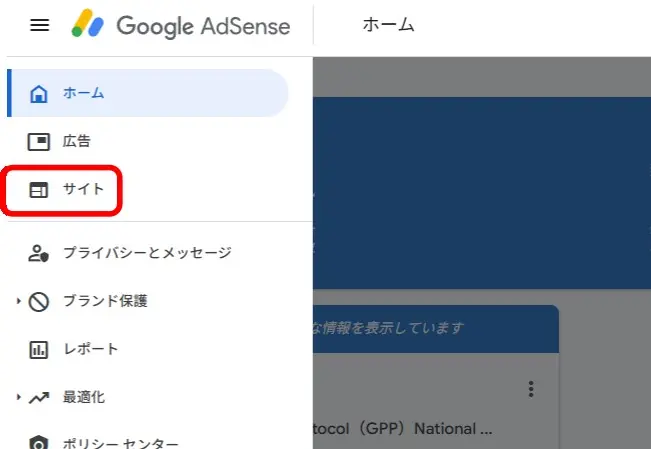
Task: Navigate to ポリシー センター
Action: [121, 443]
